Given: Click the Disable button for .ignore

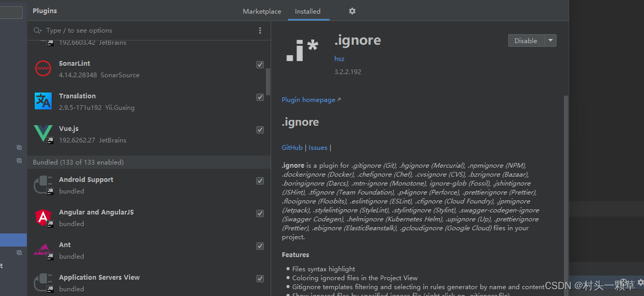Looking at the screenshot, I should pos(526,40).
